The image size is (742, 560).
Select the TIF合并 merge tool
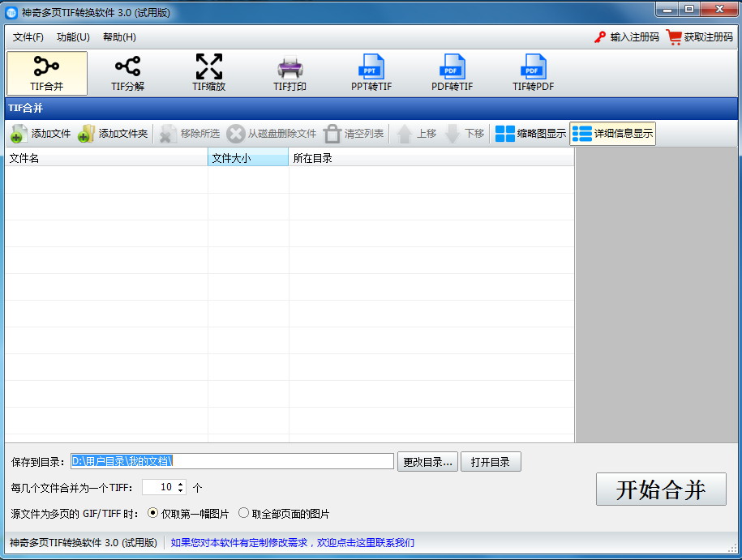pos(47,73)
